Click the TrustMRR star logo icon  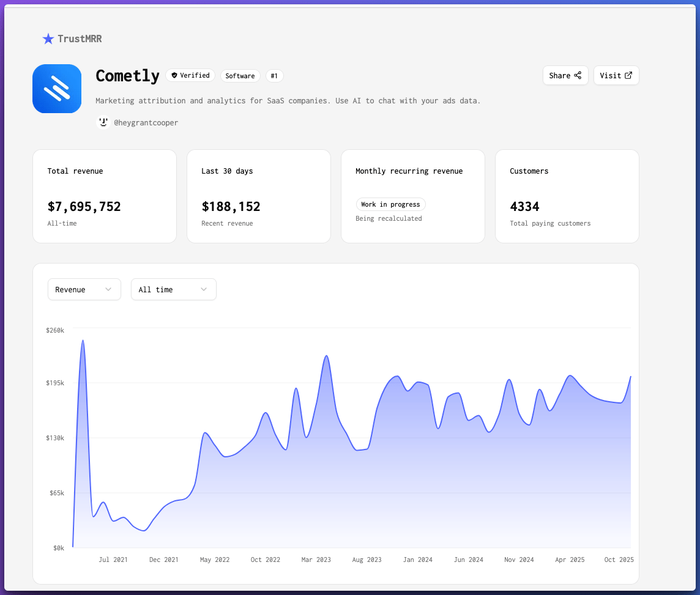[48, 39]
